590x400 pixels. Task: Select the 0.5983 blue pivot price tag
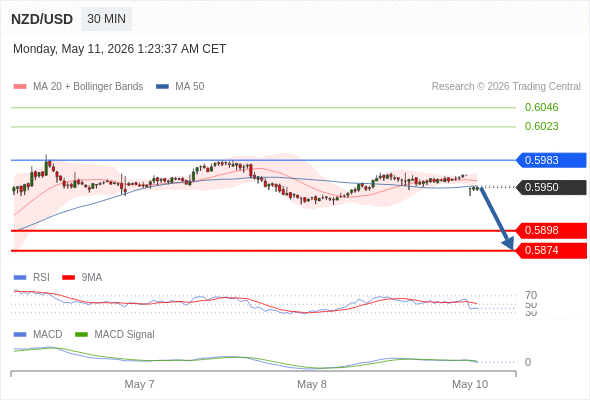point(551,160)
